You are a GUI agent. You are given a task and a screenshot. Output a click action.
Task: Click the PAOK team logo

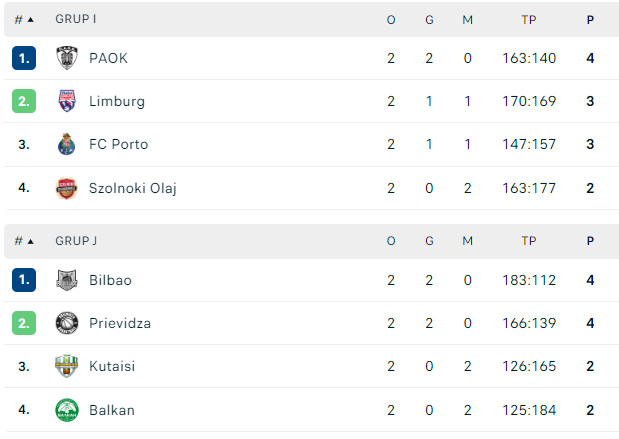67,58
